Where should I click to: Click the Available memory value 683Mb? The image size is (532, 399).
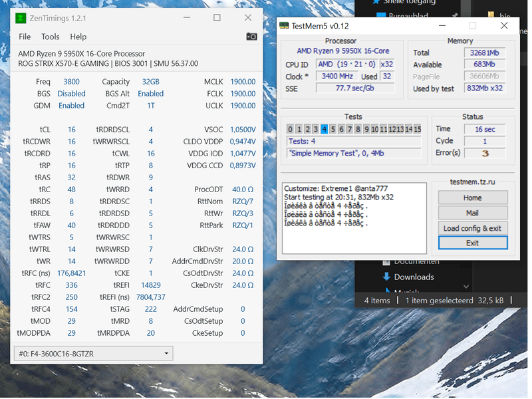pos(485,64)
